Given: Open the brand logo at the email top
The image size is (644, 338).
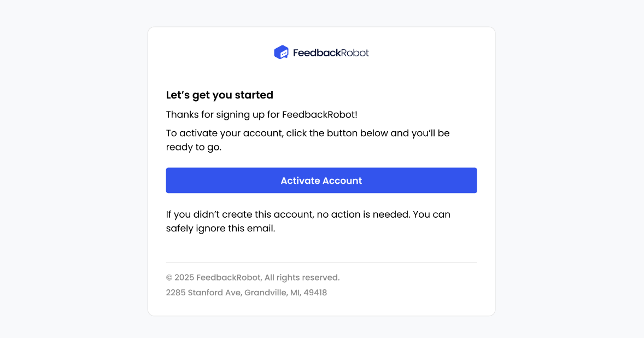Looking at the screenshot, I should pos(321,52).
